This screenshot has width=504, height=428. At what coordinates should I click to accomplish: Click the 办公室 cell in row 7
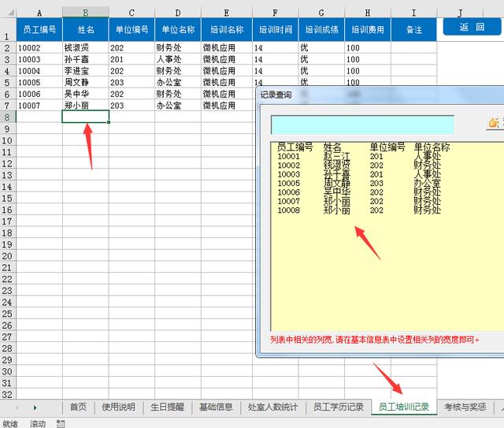point(178,106)
